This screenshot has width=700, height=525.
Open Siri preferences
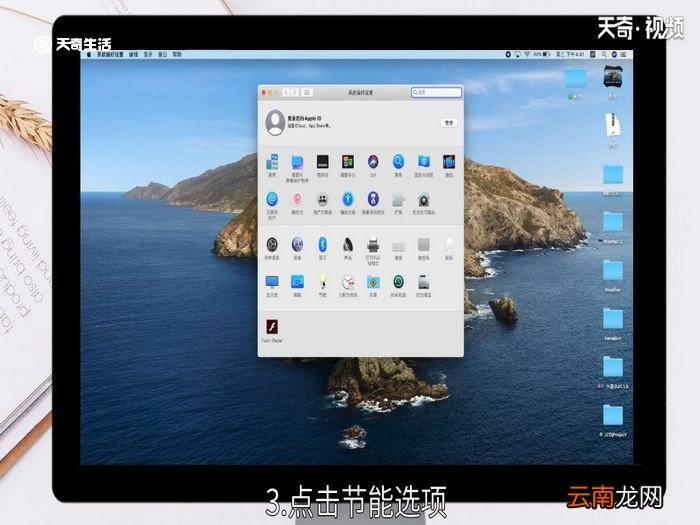373,162
